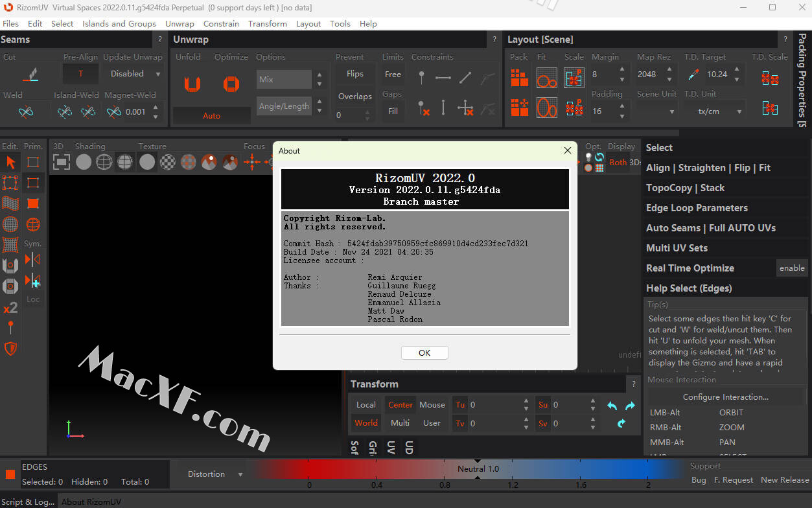Click the upper Pack icon in Layout
This screenshot has height=508, width=812.
(519, 77)
